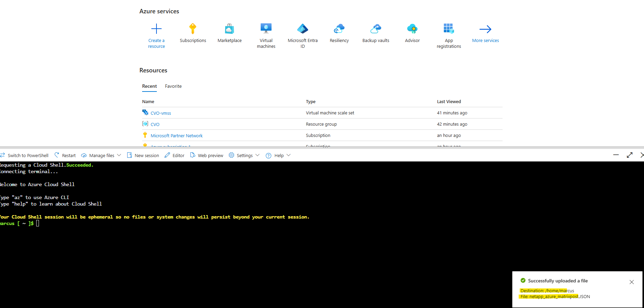Click the 41 minutes ago cell
644x308 pixels.
coord(452,113)
